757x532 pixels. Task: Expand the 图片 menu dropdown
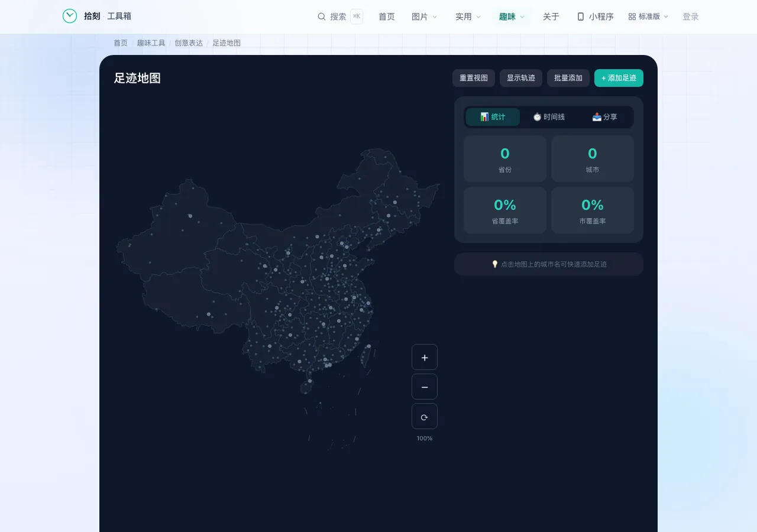click(x=425, y=17)
